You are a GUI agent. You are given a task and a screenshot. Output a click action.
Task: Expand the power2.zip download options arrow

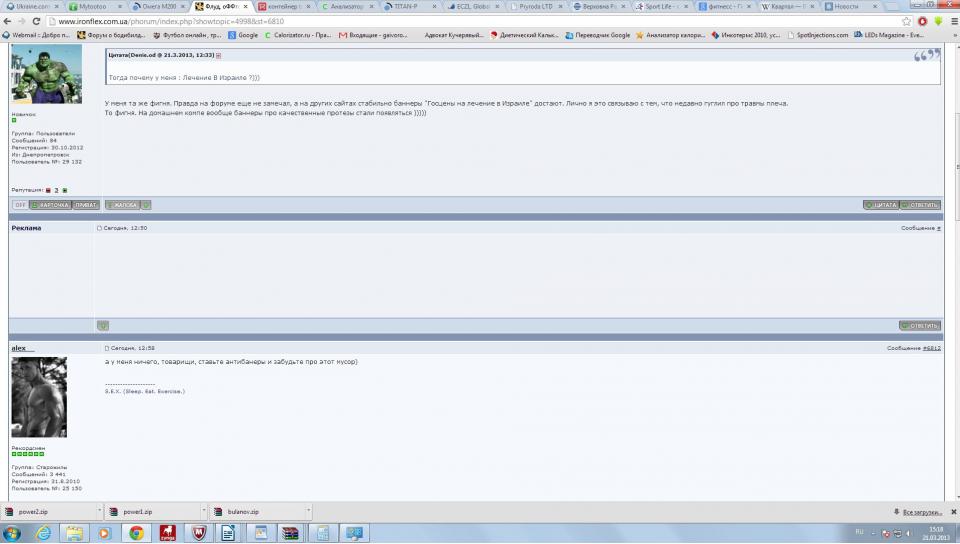click(100, 511)
